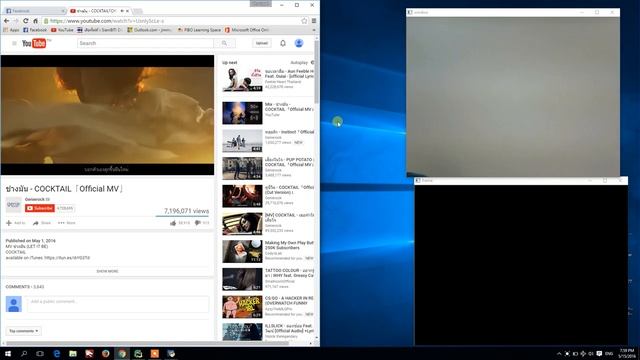The image size is (640, 360).
Task: Open the ILLSLICK video thumbnail
Action: 242,332
